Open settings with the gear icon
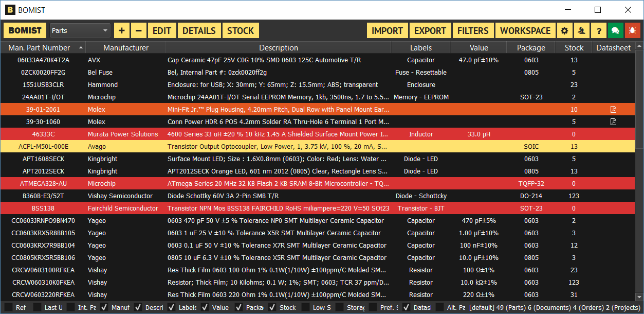644x314 pixels. (564, 30)
